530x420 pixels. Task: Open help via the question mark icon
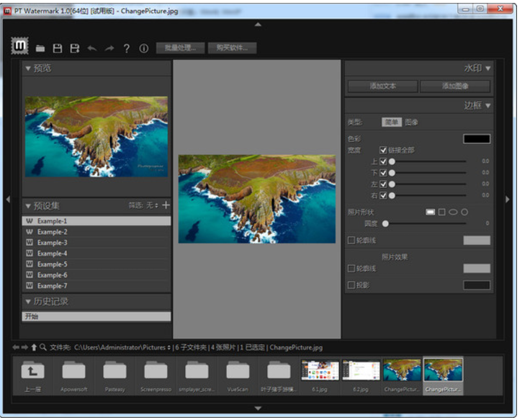pyautogui.click(x=127, y=49)
